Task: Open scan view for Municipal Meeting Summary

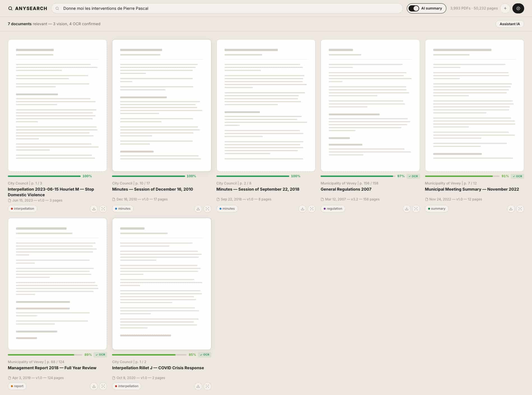Action: pyautogui.click(x=520, y=209)
